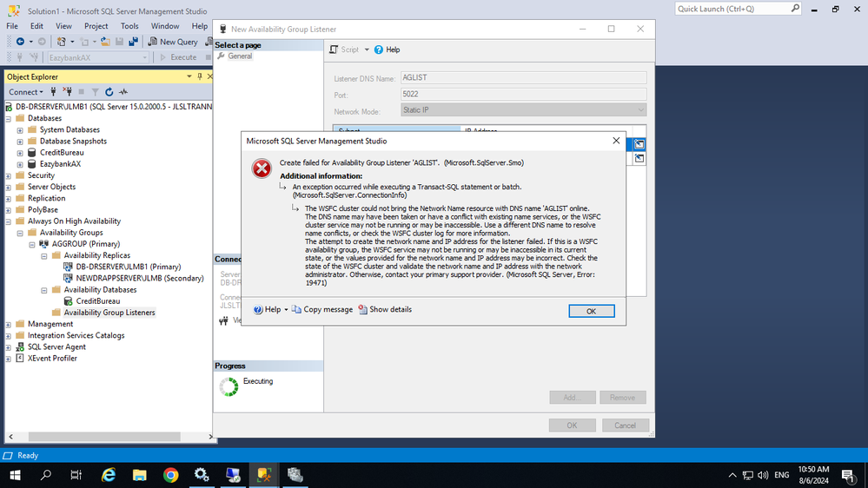This screenshot has height=488, width=868.
Task: Open the Project menu
Action: [96, 26]
